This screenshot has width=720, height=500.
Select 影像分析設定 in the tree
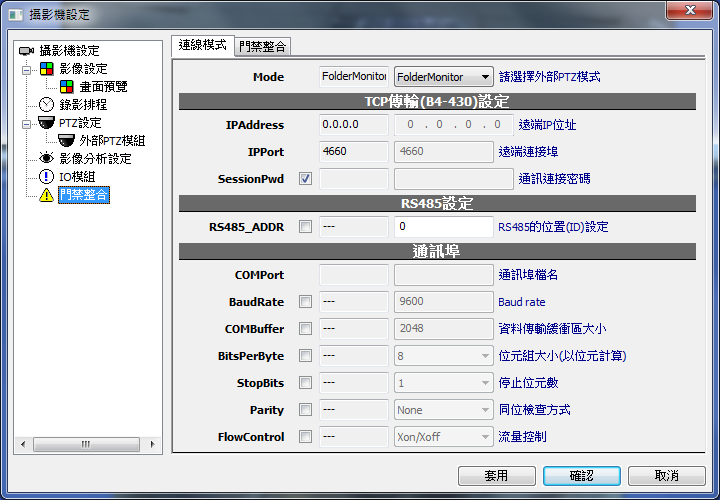pos(95,158)
